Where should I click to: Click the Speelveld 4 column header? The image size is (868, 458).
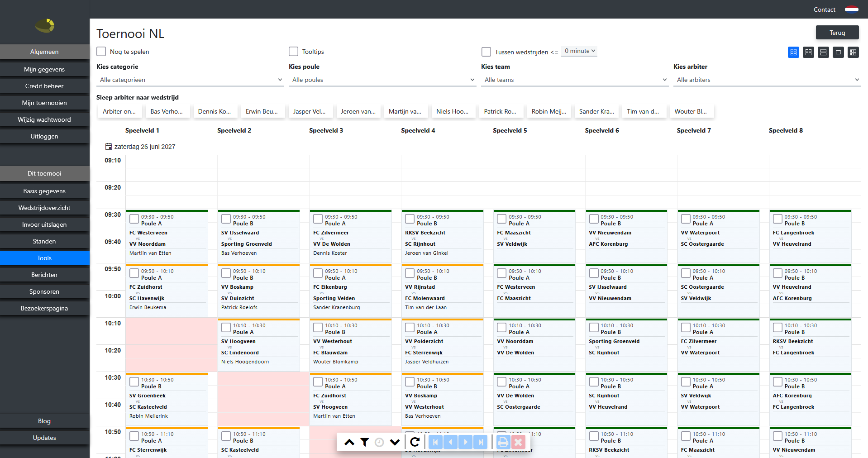418,130
